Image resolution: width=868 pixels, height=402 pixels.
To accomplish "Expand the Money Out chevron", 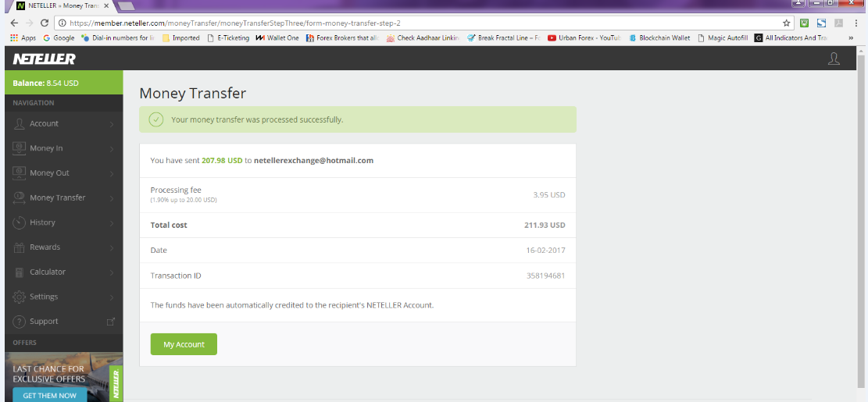I will tap(111, 173).
